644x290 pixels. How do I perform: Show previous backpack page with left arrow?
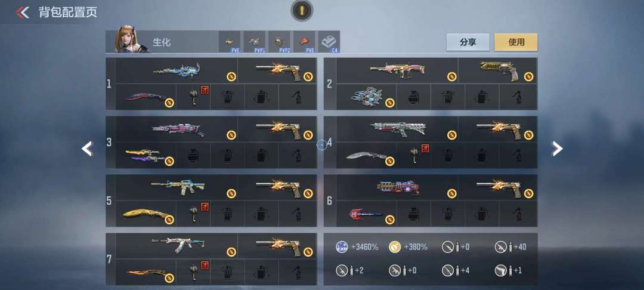pos(86,149)
